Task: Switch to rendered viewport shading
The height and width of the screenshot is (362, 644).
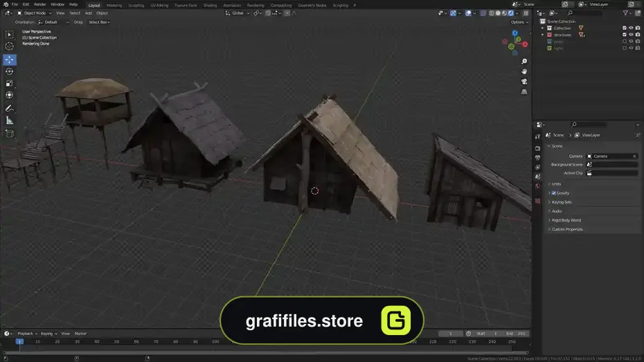Action: [511, 13]
